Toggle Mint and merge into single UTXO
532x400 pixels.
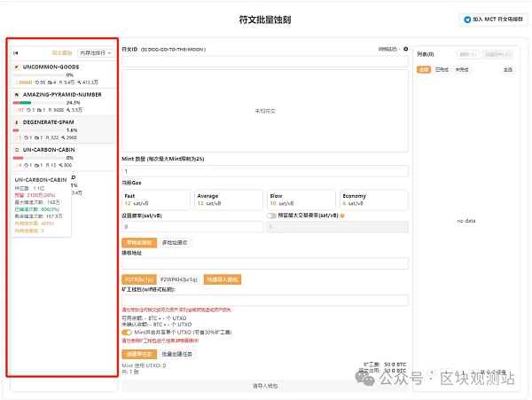127,333
